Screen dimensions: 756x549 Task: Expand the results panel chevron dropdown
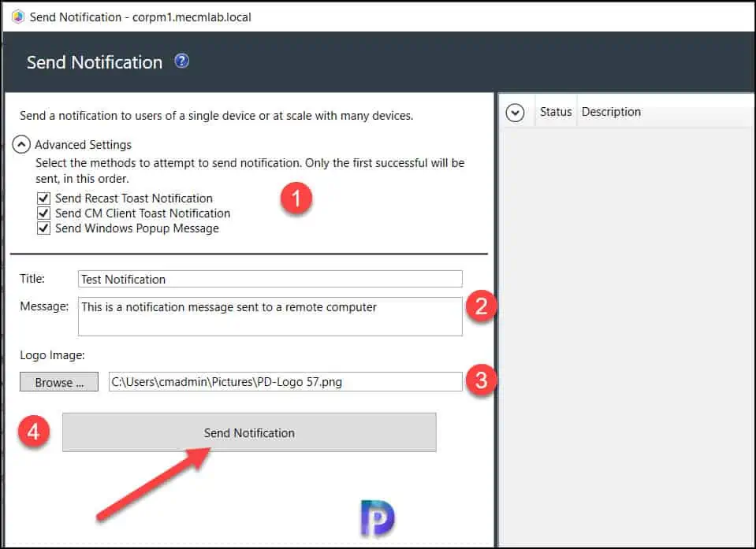515,113
